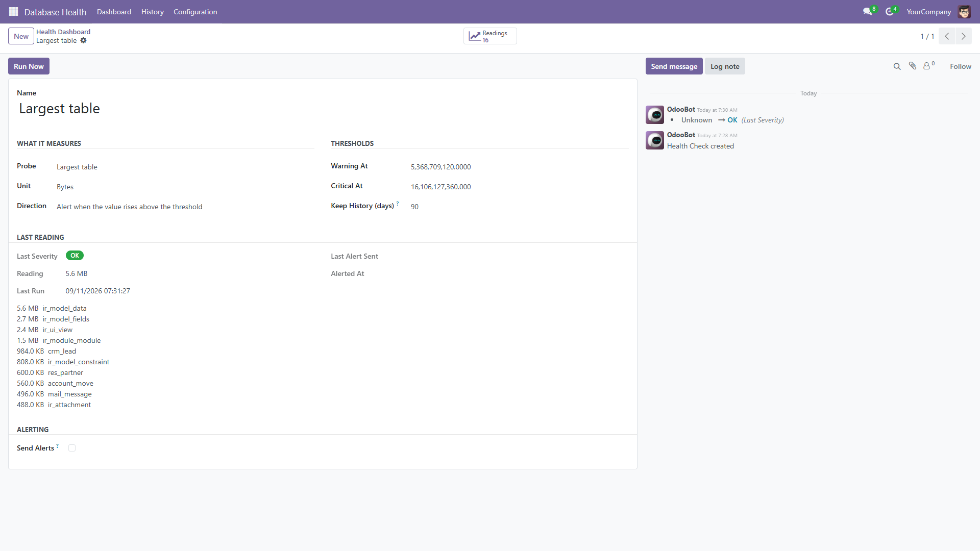Open the conversations messages icon
This screenshot has height=551, width=980.
867,11
